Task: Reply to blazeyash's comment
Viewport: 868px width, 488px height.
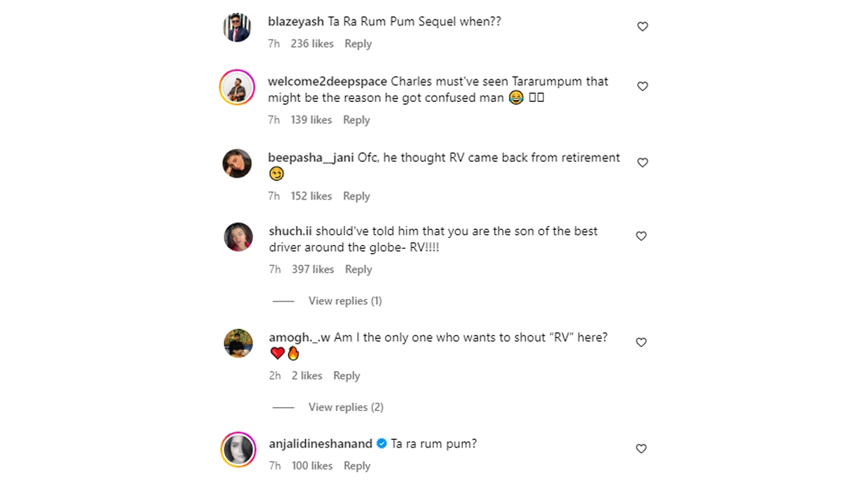Action: [x=358, y=44]
